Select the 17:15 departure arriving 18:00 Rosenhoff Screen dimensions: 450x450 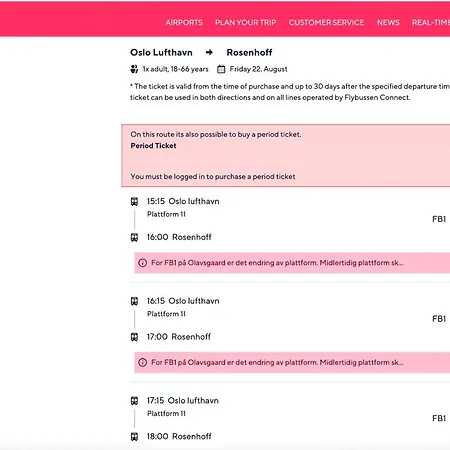[290, 418]
